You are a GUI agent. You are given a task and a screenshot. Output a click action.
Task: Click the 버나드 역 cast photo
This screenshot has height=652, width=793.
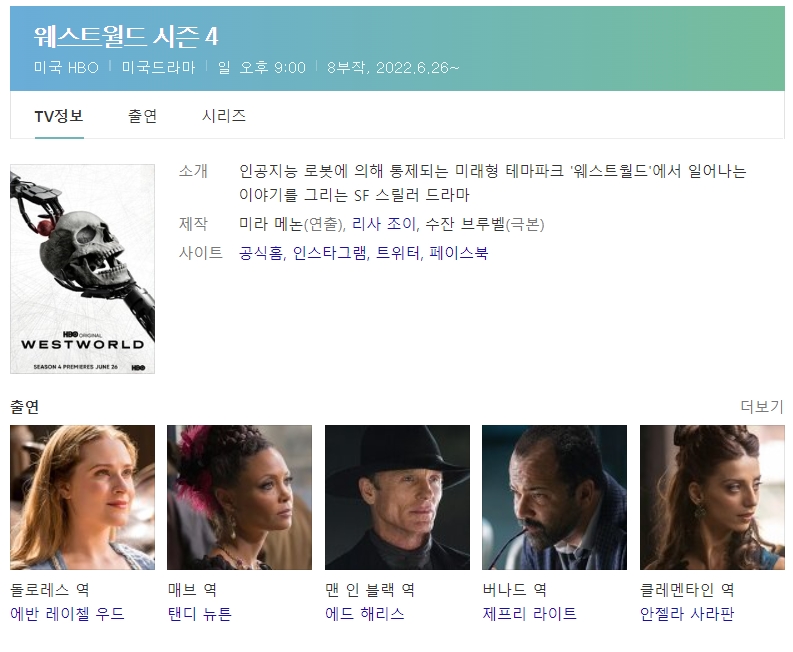click(554, 497)
